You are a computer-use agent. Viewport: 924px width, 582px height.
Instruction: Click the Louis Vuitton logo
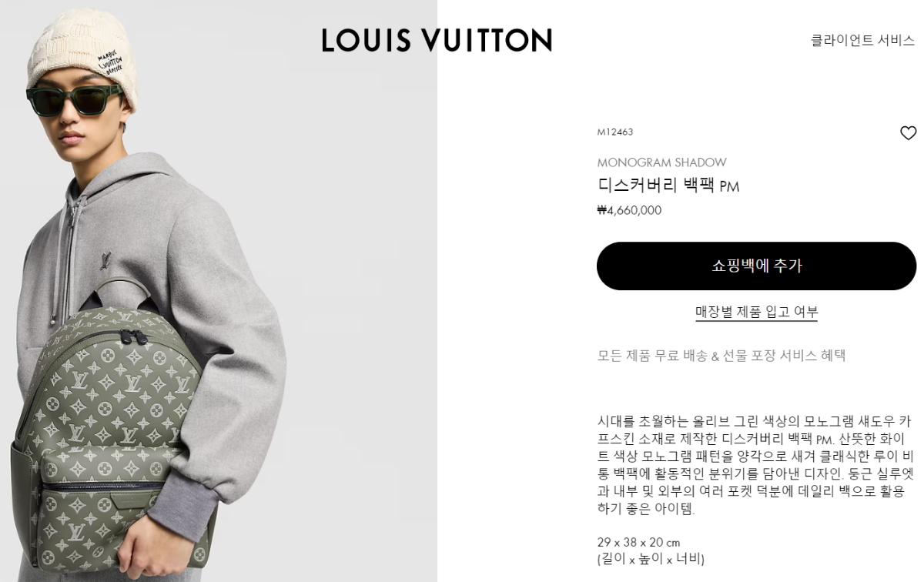pos(437,40)
